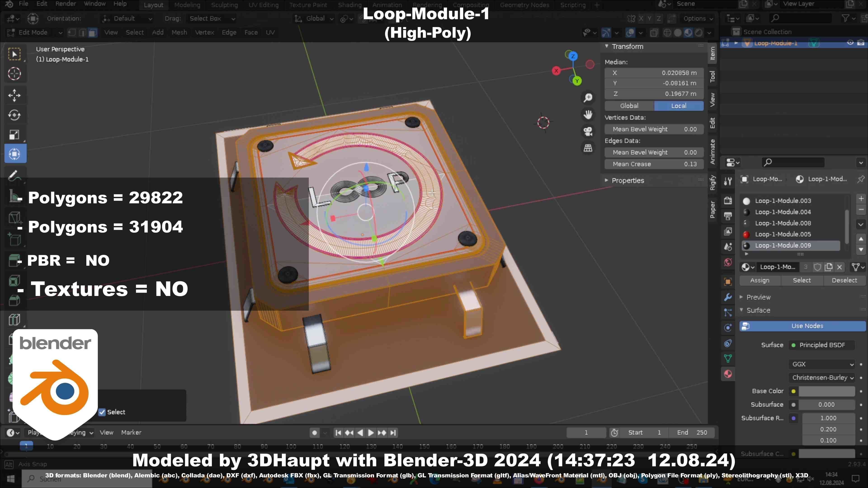
Task: Open the Render properties tab icon
Action: (x=728, y=200)
